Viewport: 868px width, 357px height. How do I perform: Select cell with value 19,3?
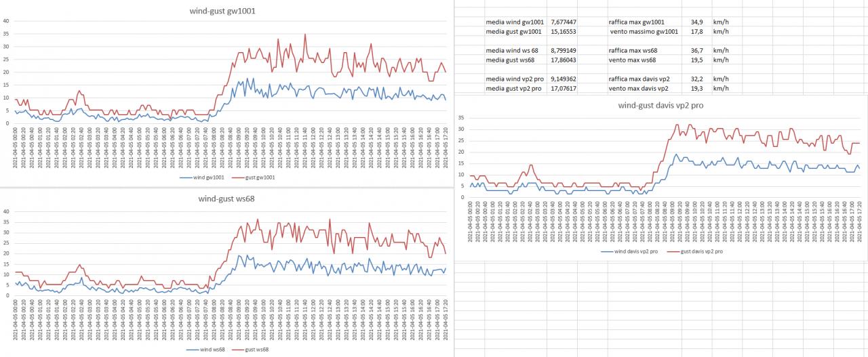tap(696, 88)
